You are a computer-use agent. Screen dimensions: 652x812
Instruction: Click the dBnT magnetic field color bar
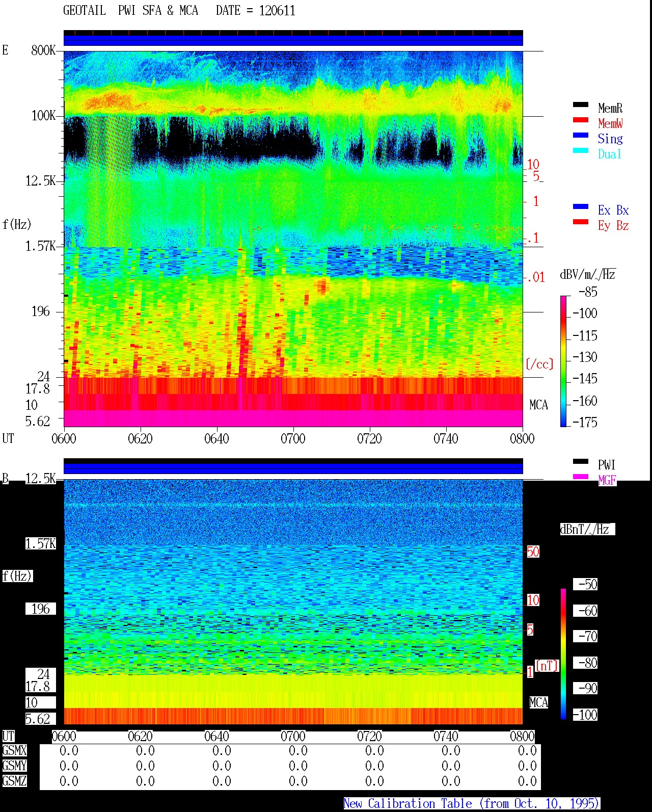tap(563, 654)
